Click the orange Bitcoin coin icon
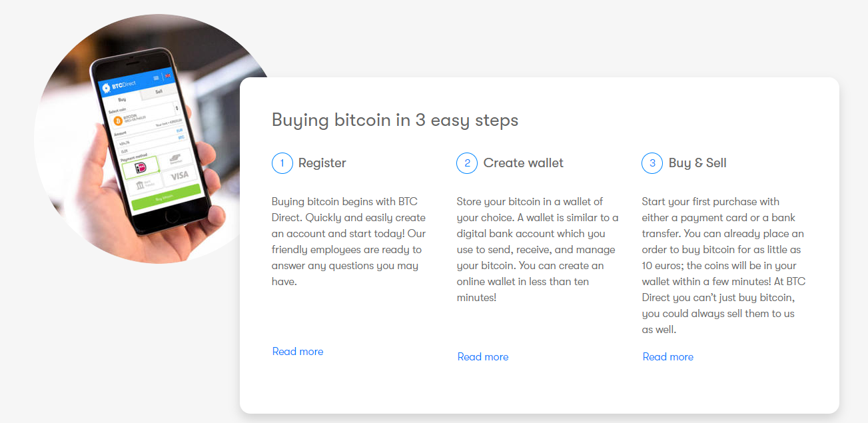This screenshot has width=868, height=423. click(x=118, y=121)
